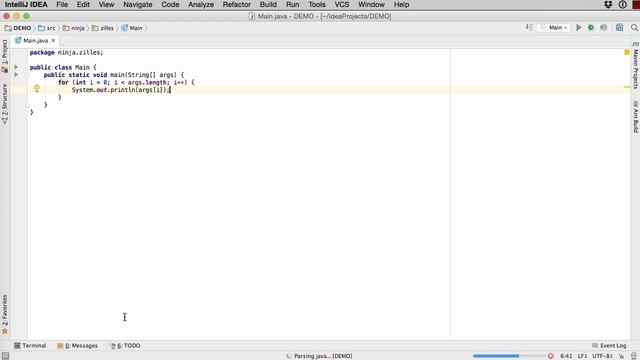640x360 pixels.
Task: Toggle read-only lock icon in status bar
Action: pos(621,356)
